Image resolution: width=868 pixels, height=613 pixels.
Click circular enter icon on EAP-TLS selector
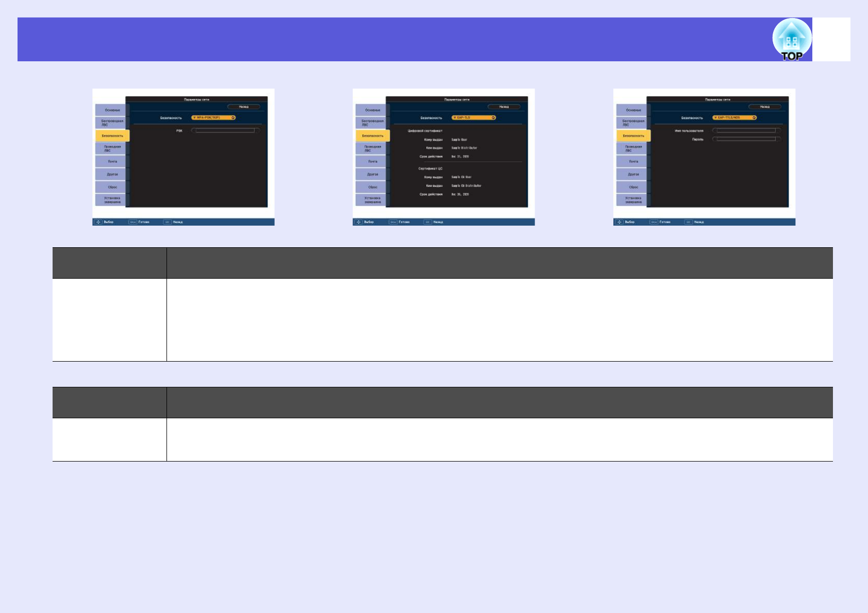[493, 117]
